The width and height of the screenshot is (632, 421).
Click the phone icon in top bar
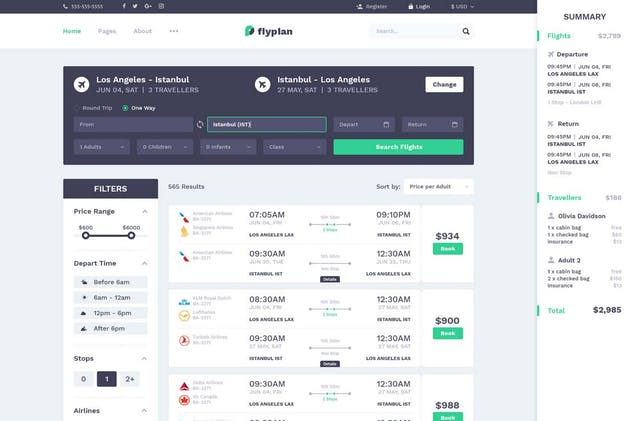(65, 6)
